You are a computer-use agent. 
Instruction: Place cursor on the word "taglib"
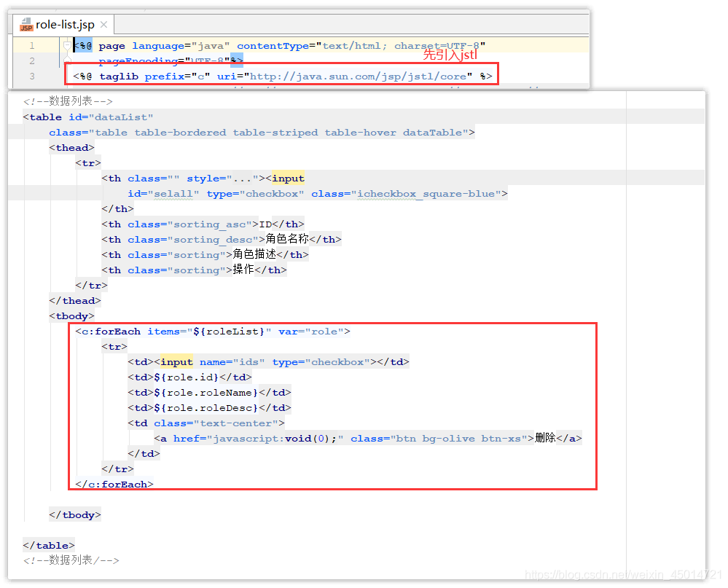click(x=119, y=76)
